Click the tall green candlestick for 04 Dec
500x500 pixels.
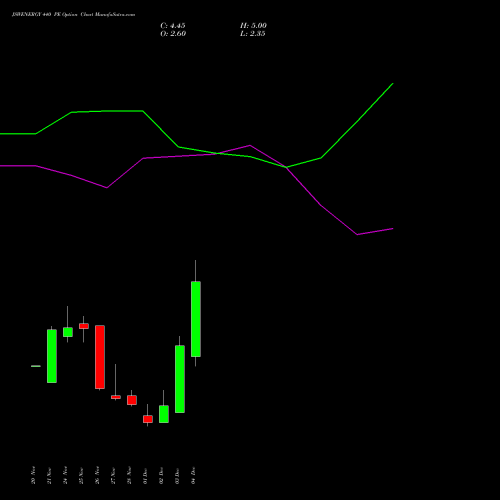(x=196, y=319)
